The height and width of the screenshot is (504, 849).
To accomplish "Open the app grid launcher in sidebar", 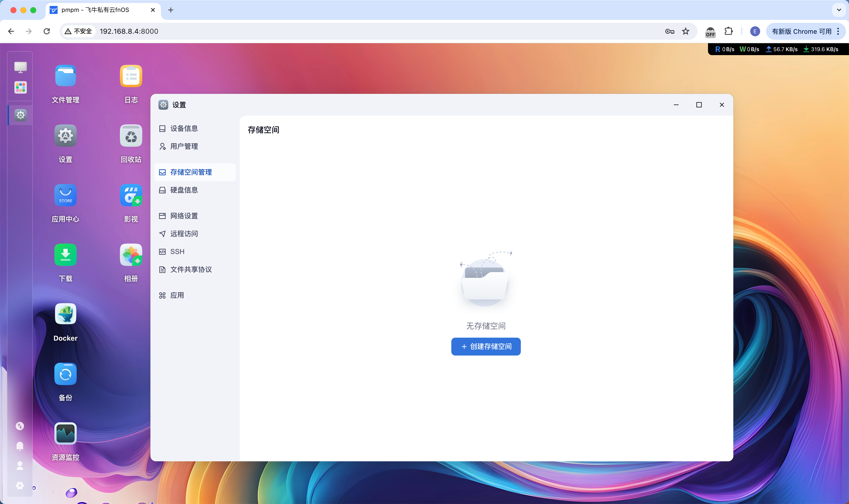I will pyautogui.click(x=20, y=87).
